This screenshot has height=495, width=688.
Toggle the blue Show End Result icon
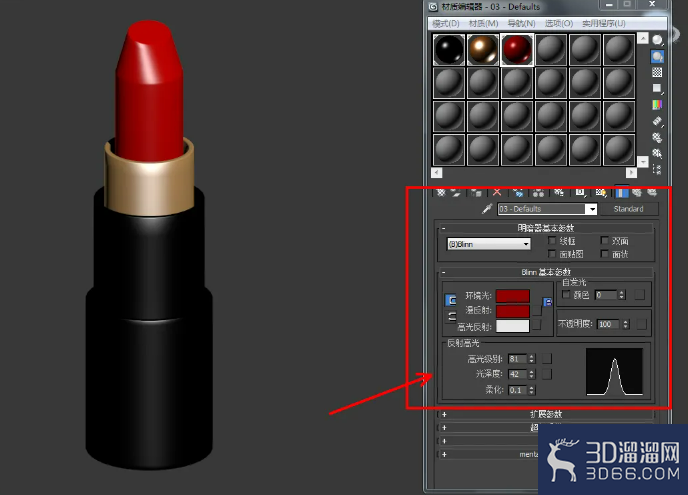click(x=622, y=193)
